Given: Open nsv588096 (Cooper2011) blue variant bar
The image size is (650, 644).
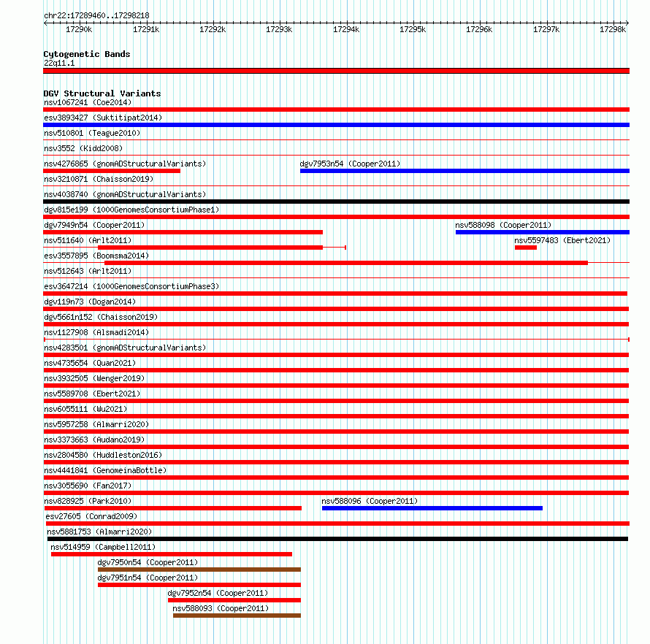Looking at the screenshot, I should (x=432, y=508).
